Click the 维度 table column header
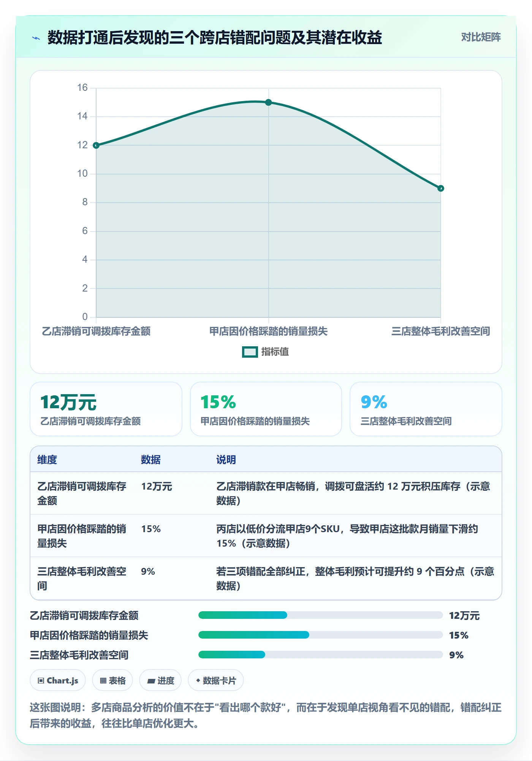This screenshot has height=761, width=532. click(x=47, y=460)
